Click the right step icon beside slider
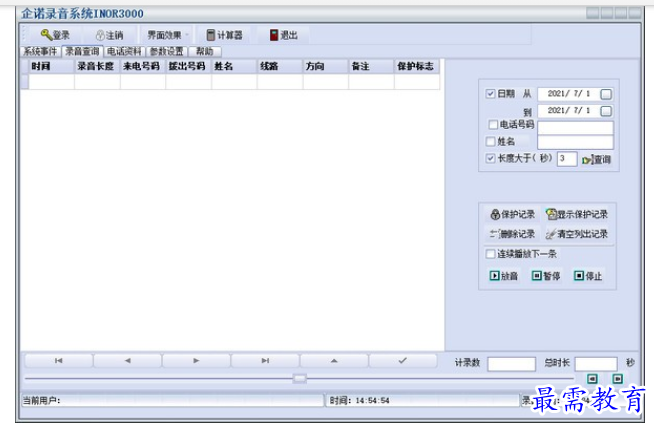This screenshot has width=654, height=431. click(x=618, y=378)
